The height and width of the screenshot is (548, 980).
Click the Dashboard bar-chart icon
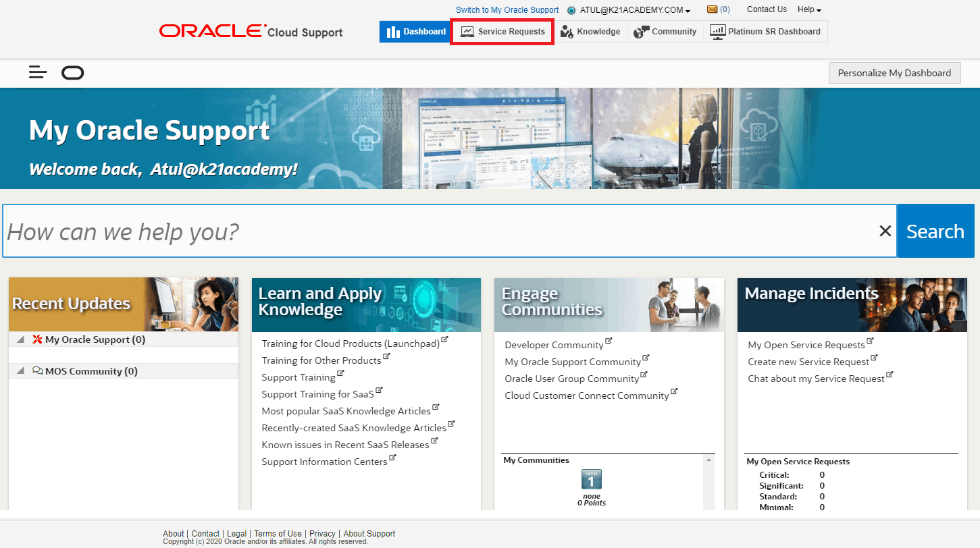coord(394,31)
